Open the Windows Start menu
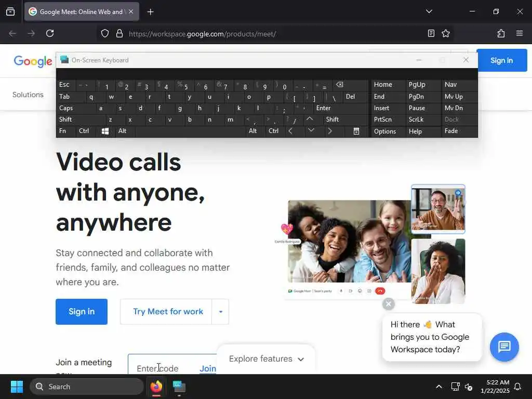532x399 pixels. click(x=17, y=387)
